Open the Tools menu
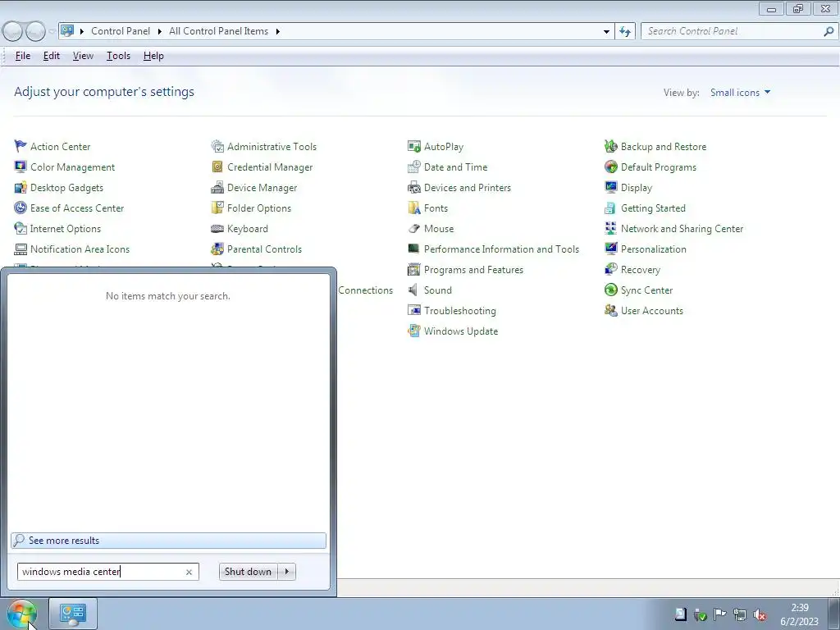Image resolution: width=840 pixels, height=630 pixels. pyautogui.click(x=118, y=56)
